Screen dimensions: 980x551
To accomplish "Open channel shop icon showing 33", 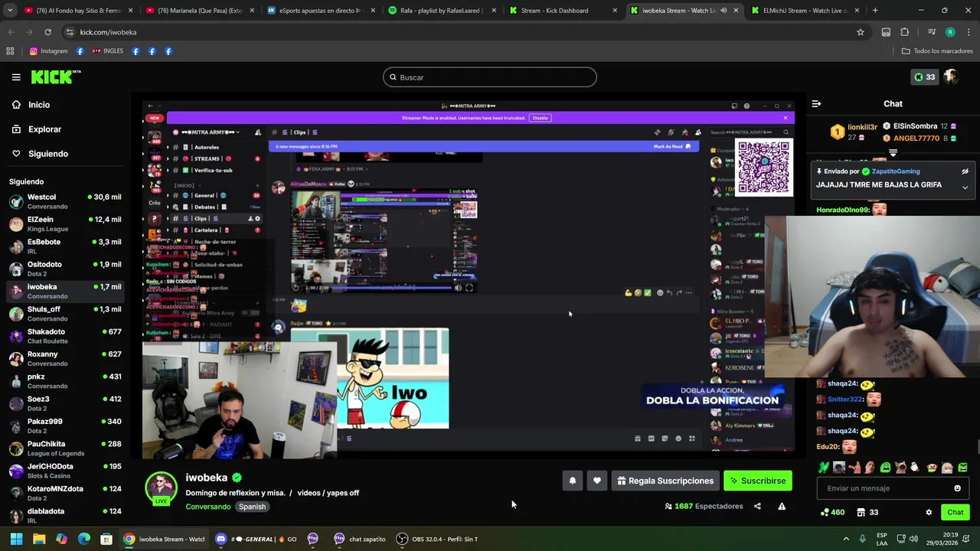I will (867, 512).
